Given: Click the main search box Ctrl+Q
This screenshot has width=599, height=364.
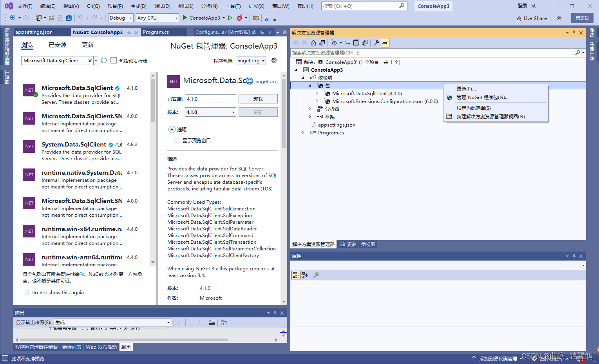Looking at the screenshot, I should pos(364,6).
